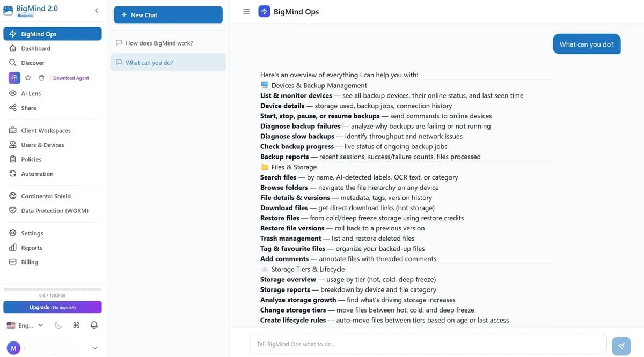Select Discover in the sidebar
644x357 pixels.
pos(33,62)
